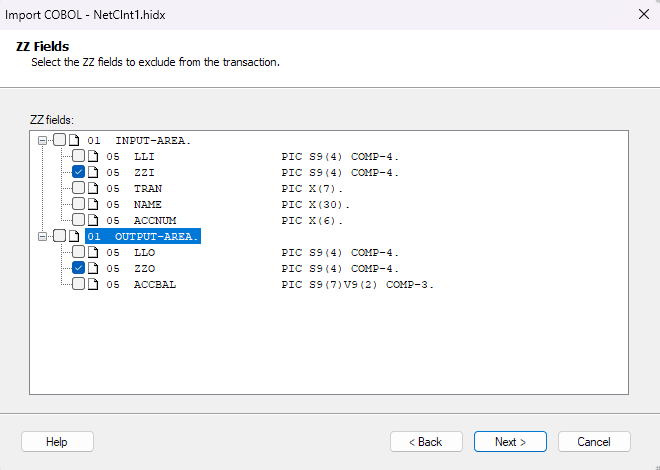660x470 pixels.
Task: Check the NAME field checkbox
Action: click(x=78, y=204)
